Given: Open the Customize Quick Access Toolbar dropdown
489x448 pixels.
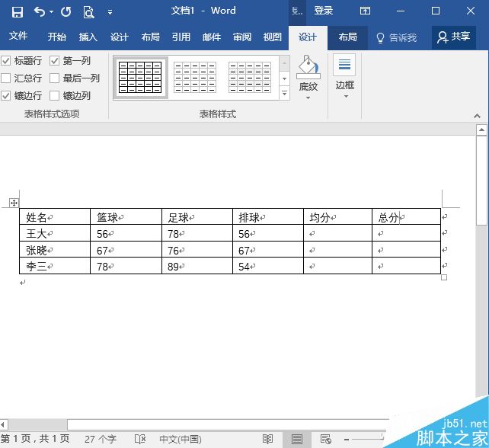Looking at the screenshot, I should [110, 12].
